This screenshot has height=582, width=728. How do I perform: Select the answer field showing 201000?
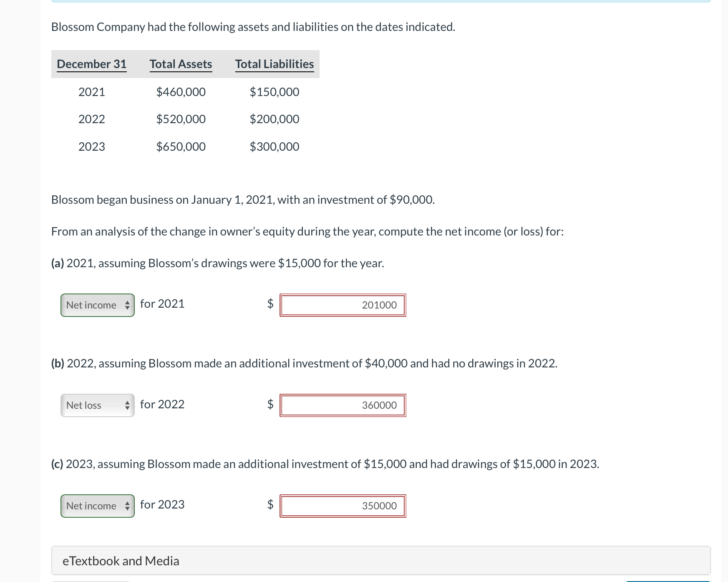point(343,305)
